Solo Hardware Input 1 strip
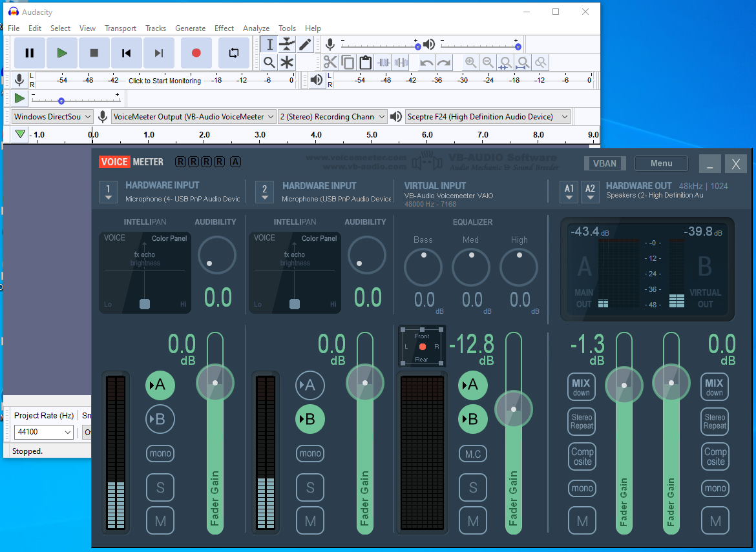This screenshot has width=756, height=552. (x=160, y=487)
